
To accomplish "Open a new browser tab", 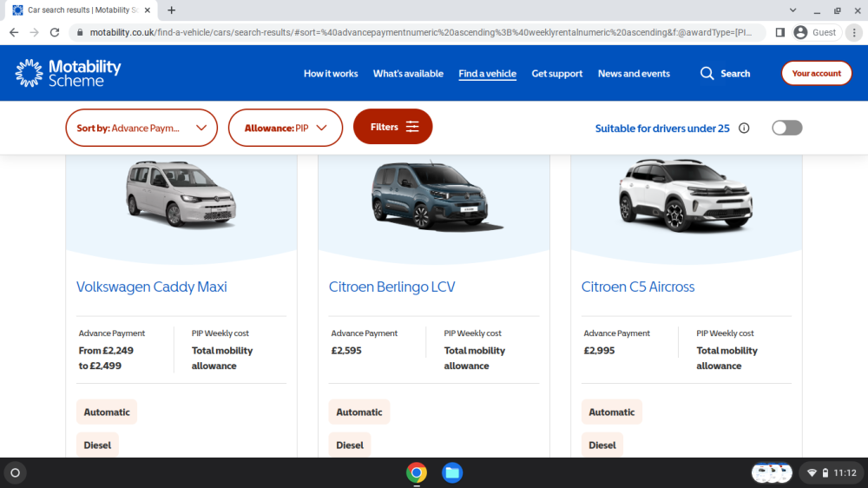I will click(171, 10).
